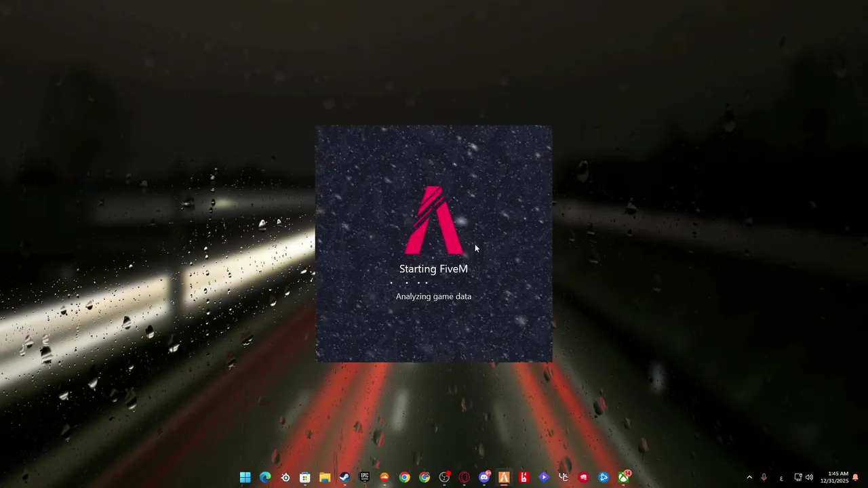Screen dimensions: 868x488
Task: Open the blue circular taskbar icon left of Xbox
Action: click(x=603, y=477)
